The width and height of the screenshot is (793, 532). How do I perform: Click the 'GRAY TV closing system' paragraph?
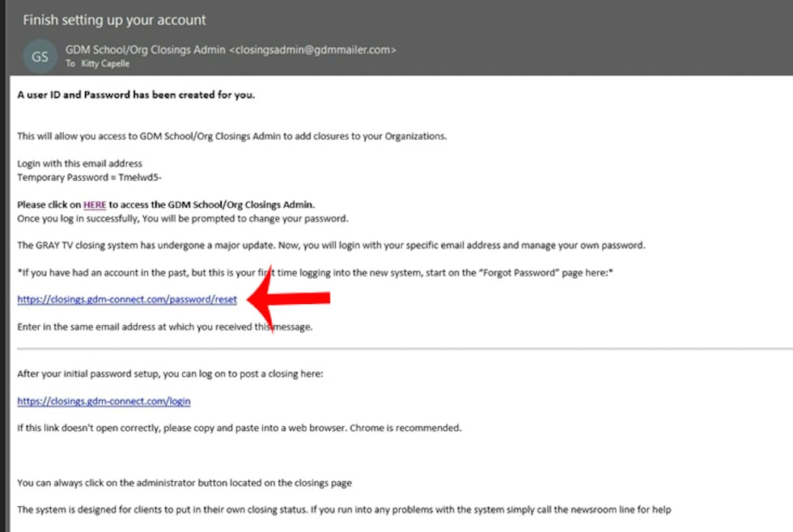point(331,245)
